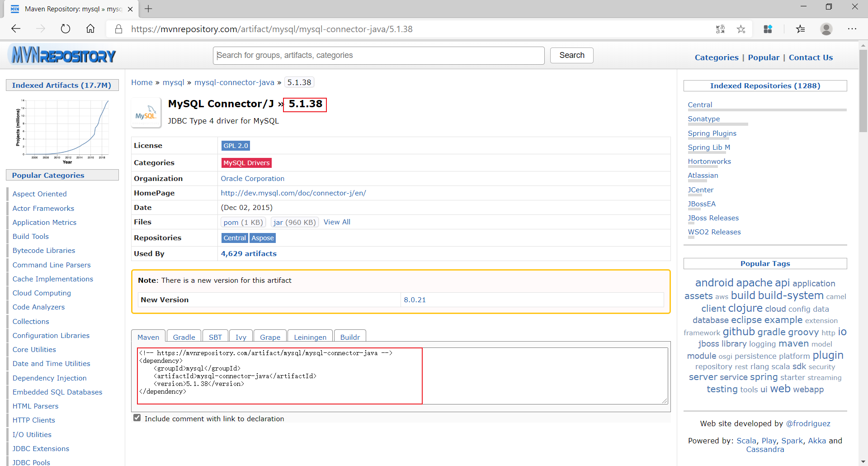Click the github popular tag

tap(739, 332)
